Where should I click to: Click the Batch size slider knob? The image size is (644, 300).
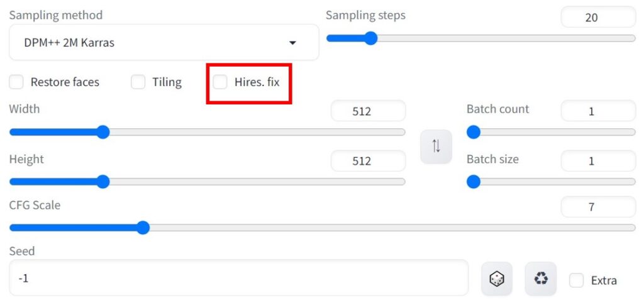point(474,182)
